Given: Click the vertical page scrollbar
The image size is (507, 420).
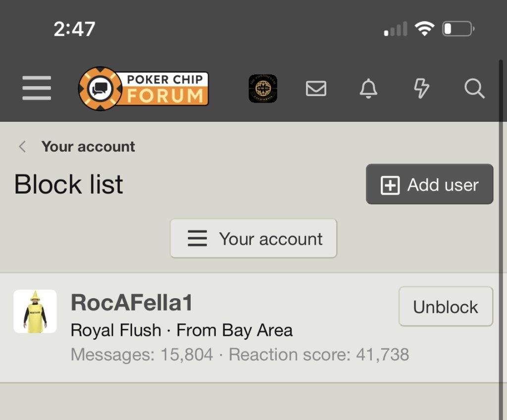Looking at the screenshot, I should 502,198.
